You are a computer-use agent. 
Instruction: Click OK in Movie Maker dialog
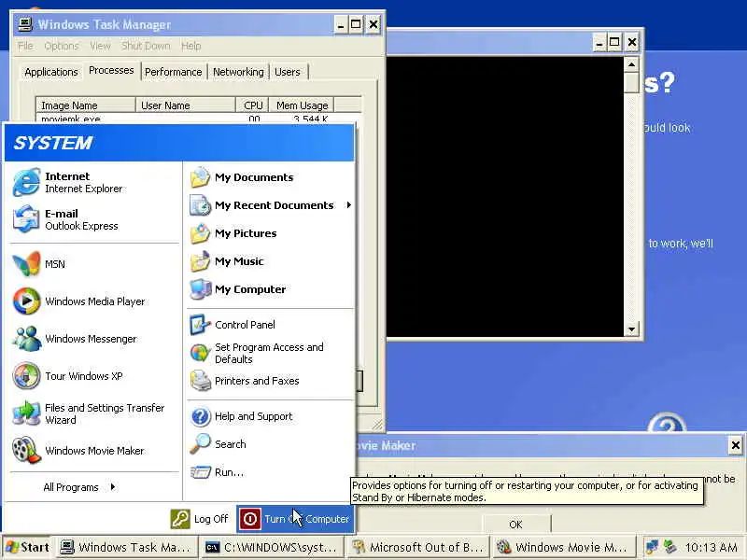tap(516, 525)
